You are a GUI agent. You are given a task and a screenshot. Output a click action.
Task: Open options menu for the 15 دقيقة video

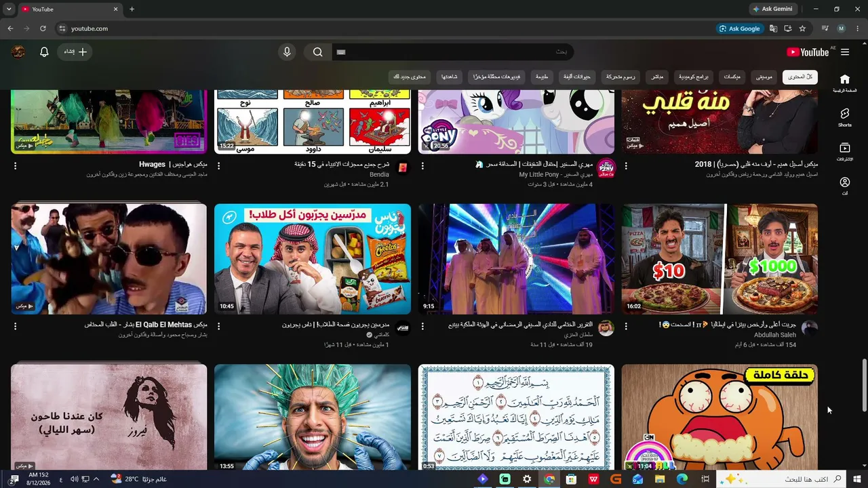(218, 165)
